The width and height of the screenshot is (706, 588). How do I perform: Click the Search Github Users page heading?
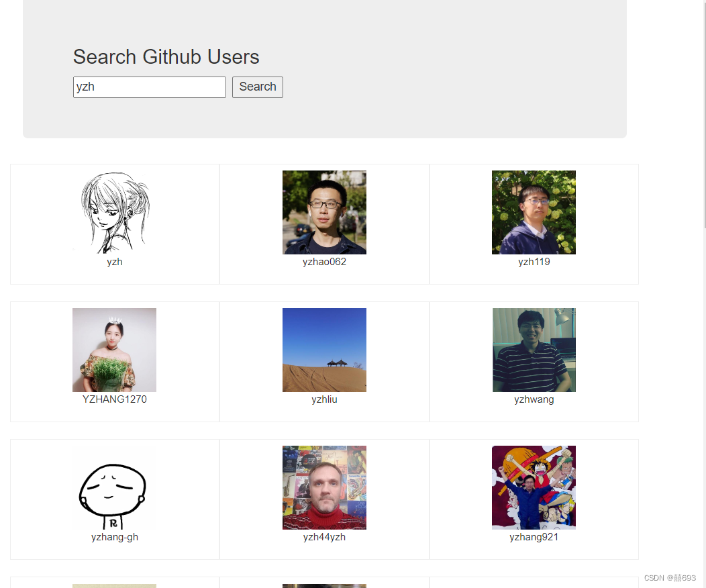[x=166, y=57]
